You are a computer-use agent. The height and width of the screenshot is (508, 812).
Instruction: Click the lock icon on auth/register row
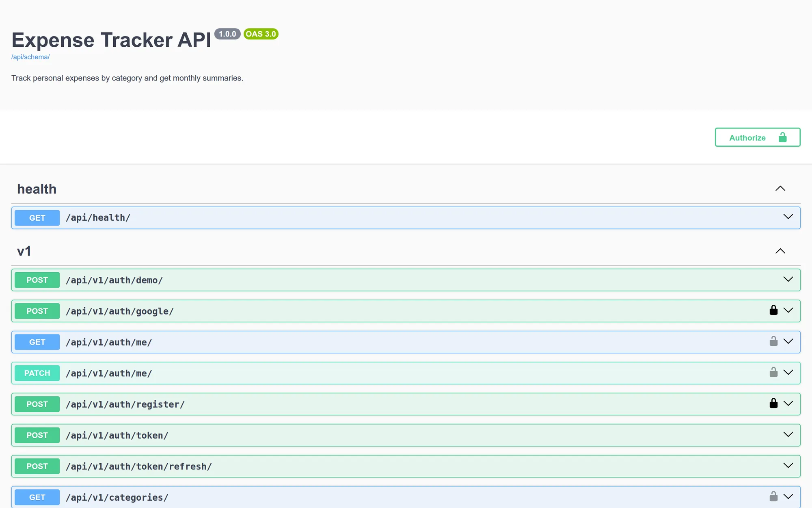pos(773,403)
